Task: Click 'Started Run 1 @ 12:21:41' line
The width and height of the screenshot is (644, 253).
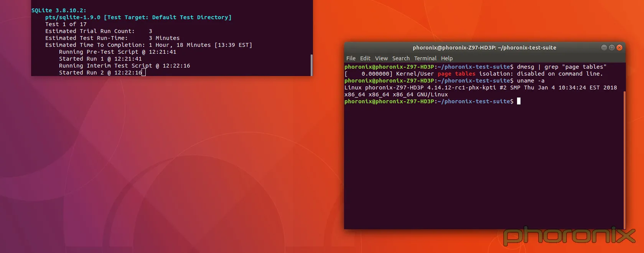Action: coord(100,59)
